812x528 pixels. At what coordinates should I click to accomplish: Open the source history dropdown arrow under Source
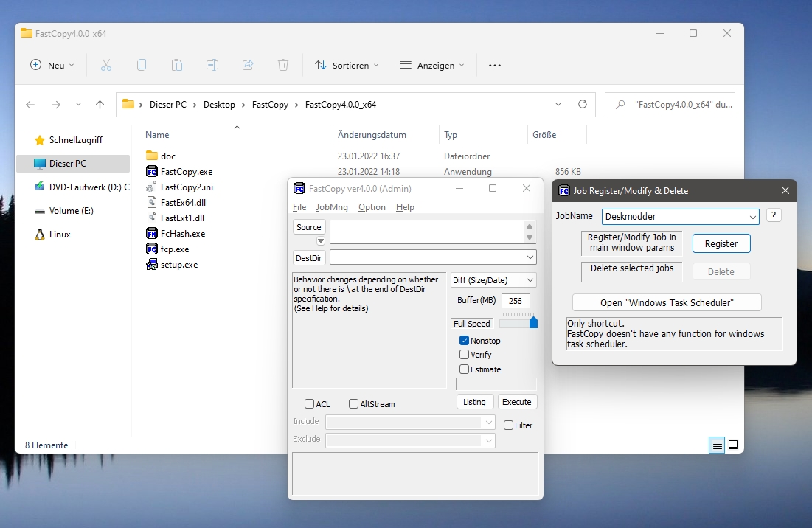click(x=321, y=240)
